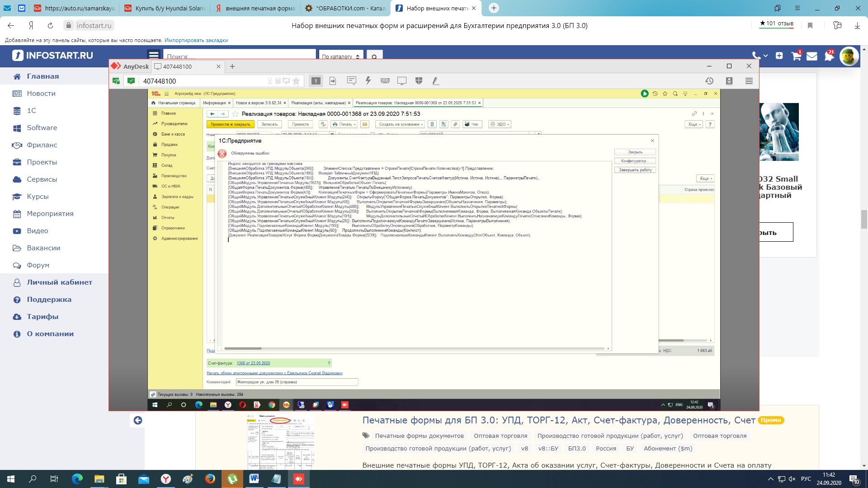Click AnyDesk hamburger main menu icon

click(749, 81)
